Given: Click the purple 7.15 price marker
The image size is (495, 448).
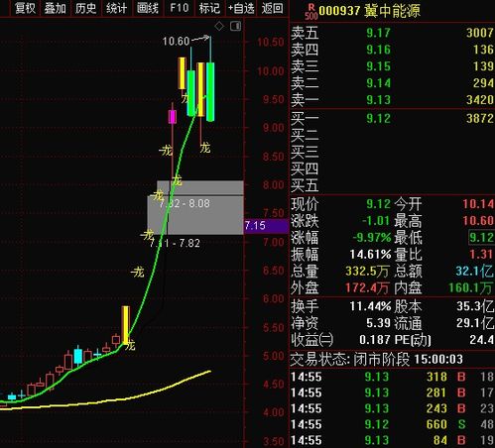Looking at the screenshot, I should (266, 226).
